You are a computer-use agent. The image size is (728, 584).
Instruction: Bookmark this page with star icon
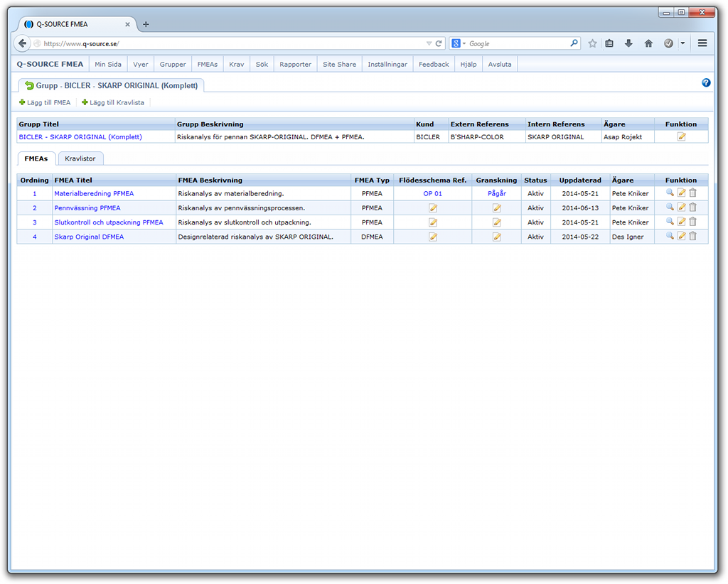[x=592, y=43]
